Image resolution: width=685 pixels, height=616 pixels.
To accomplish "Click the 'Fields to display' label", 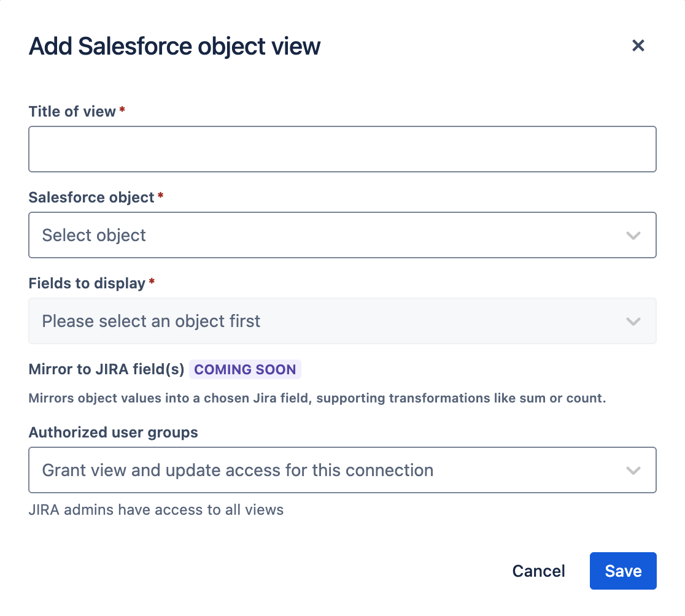I will 87,283.
